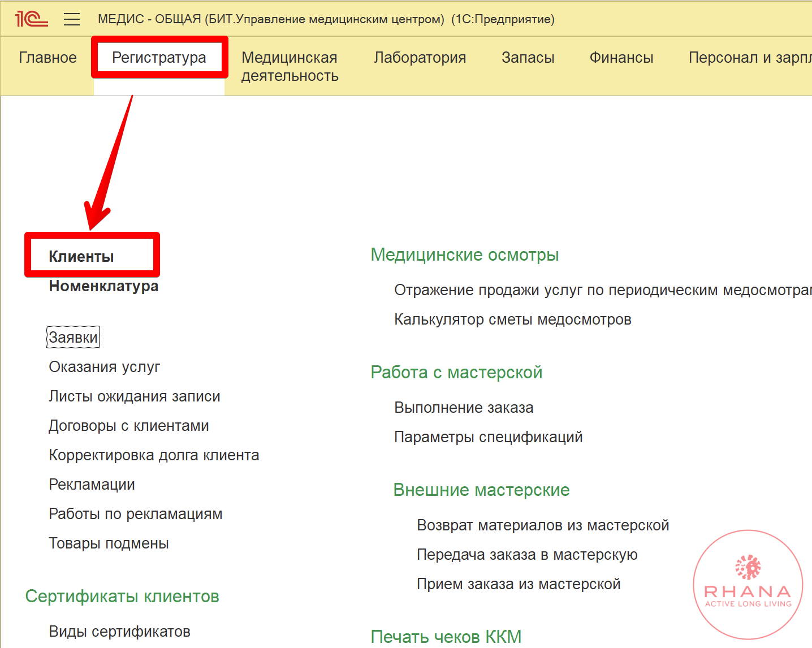
Task: Open Возврат материалов из мастерской
Action: (x=543, y=525)
